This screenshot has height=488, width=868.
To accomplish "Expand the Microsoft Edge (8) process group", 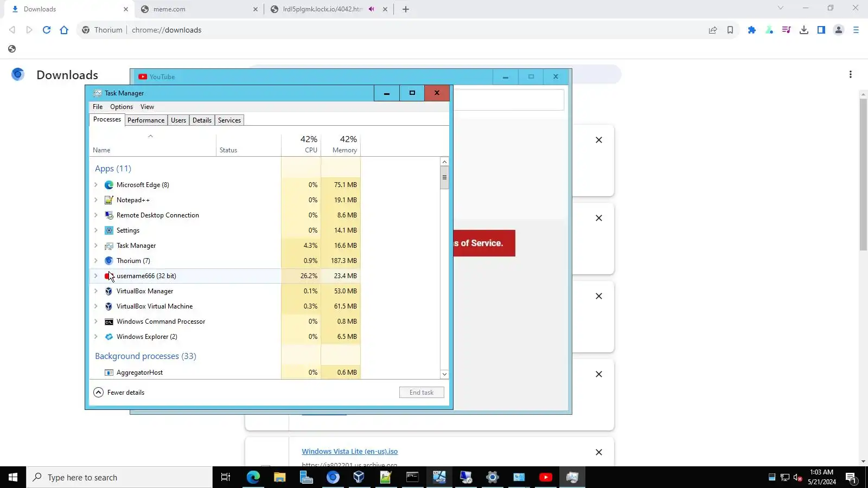I will [x=96, y=185].
